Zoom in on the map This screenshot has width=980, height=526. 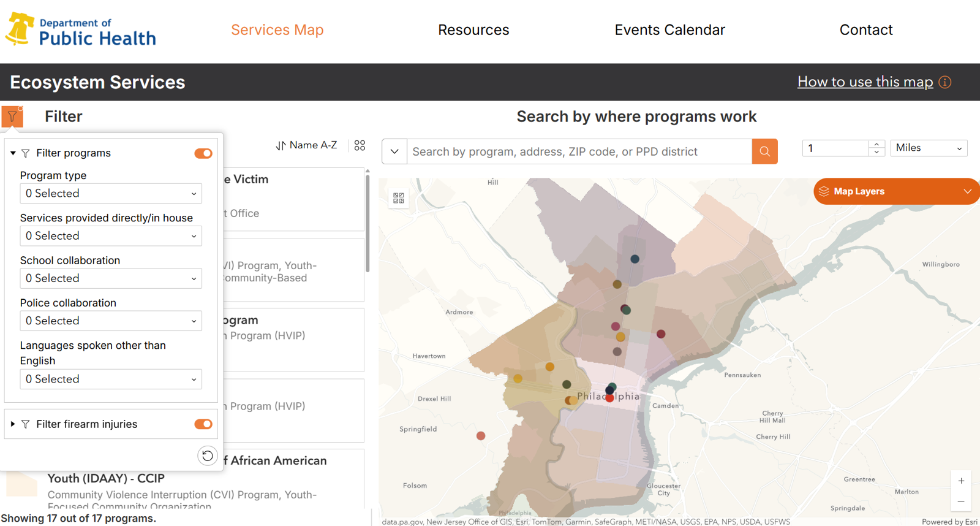tap(961, 481)
